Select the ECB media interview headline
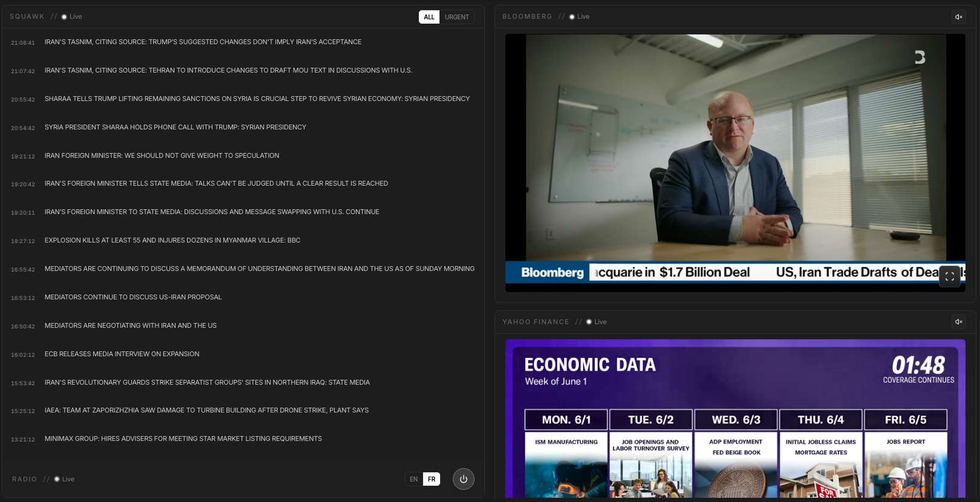This screenshot has width=980, height=502. pyautogui.click(x=122, y=354)
